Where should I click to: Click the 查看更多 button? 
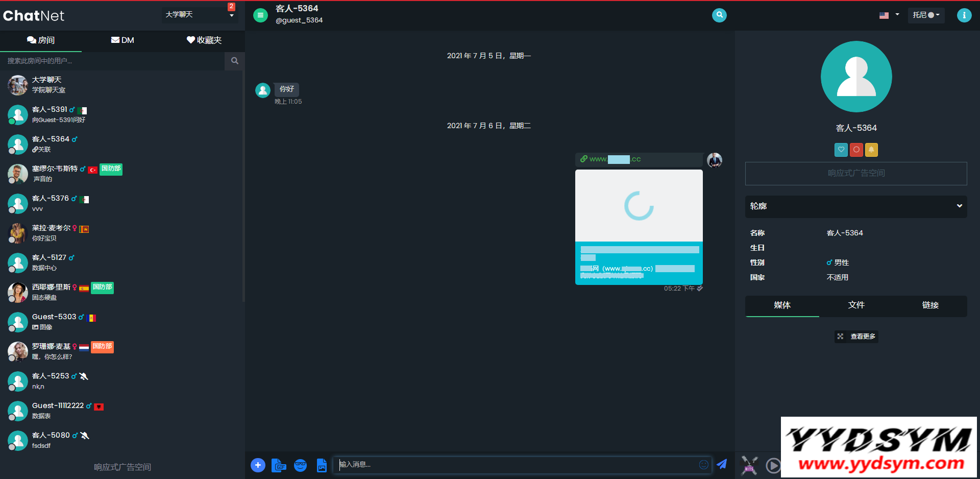click(x=856, y=337)
